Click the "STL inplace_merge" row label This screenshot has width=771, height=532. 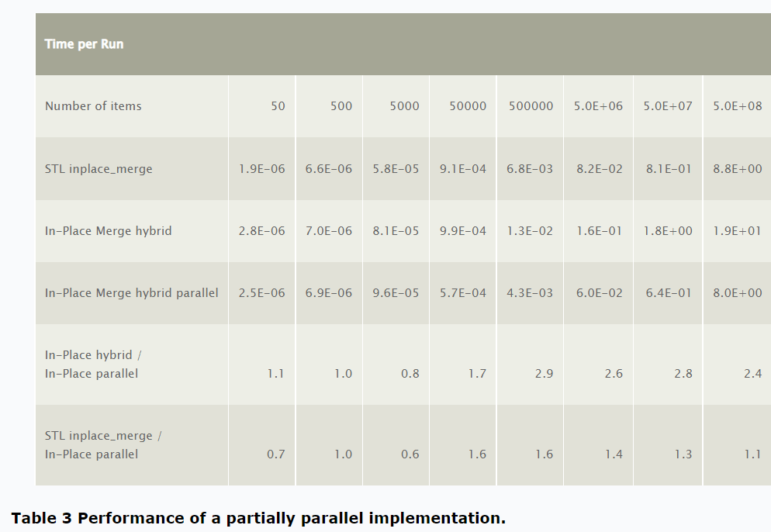pyautogui.click(x=99, y=169)
